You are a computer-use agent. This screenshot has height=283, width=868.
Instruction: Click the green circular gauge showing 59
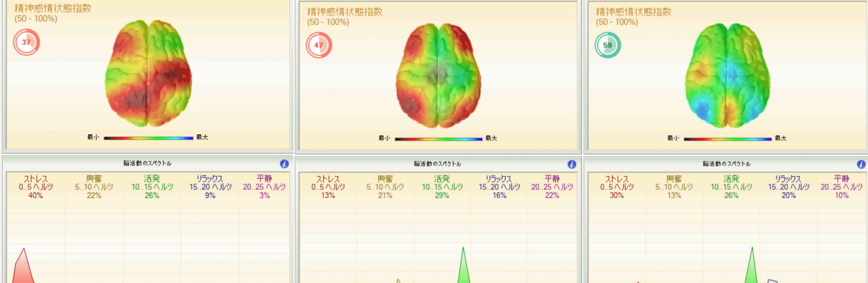tap(608, 45)
